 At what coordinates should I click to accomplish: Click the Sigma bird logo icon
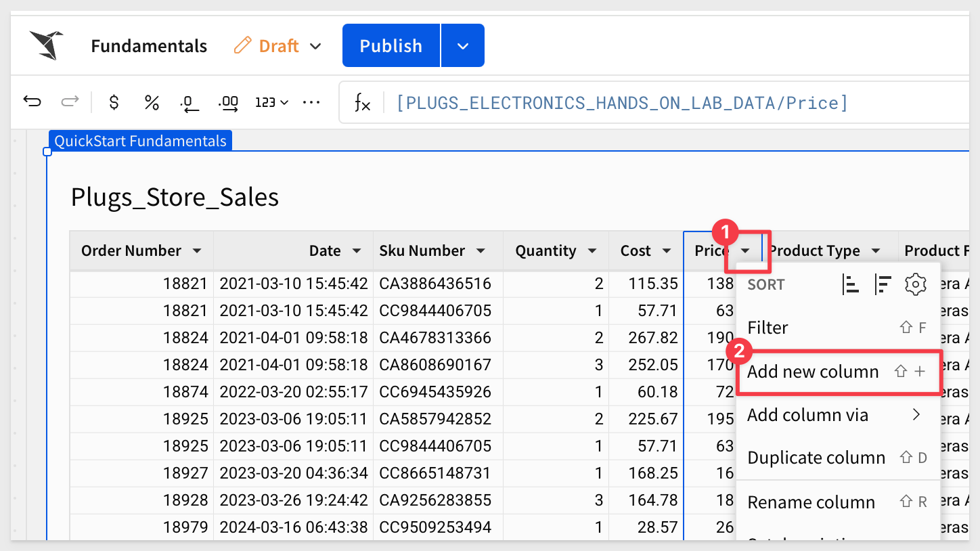point(47,45)
